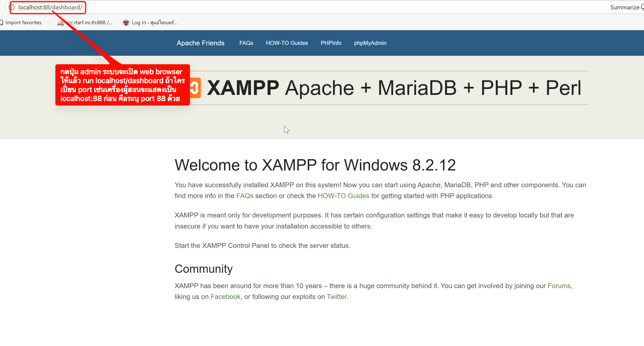Click the Community section heading
The height and width of the screenshot is (346, 644).
tap(204, 269)
